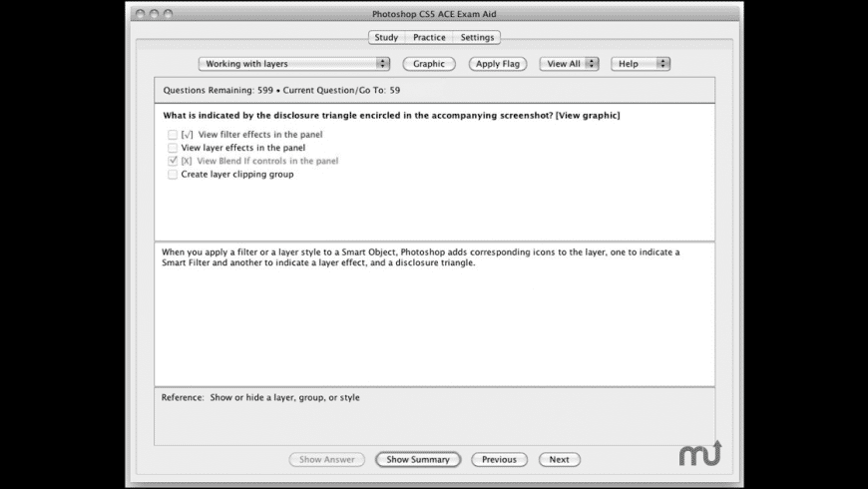This screenshot has width=868, height=489.
Task: Click the Photoshop CS5 ACE Exam Aid title
Action: (x=434, y=14)
